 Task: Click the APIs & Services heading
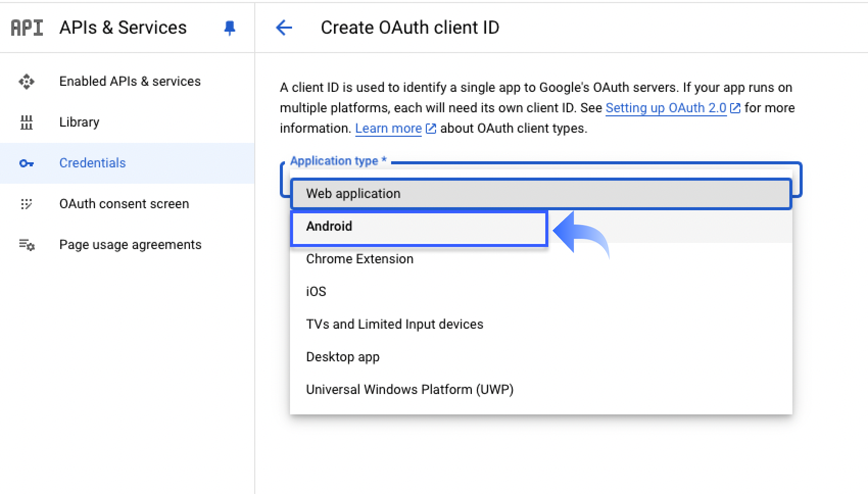click(123, 28)
